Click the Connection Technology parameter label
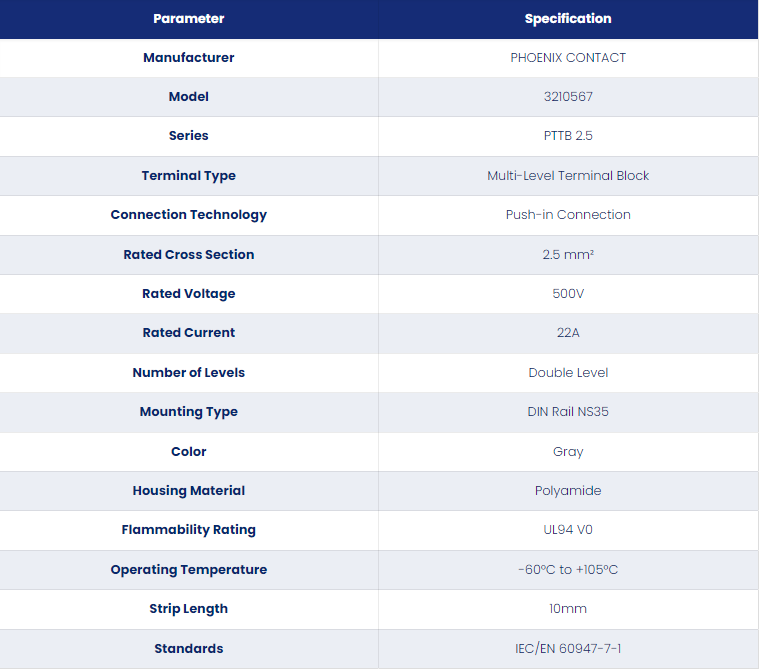The height and width of the screenshot is (670, 760). pos(189,215)
